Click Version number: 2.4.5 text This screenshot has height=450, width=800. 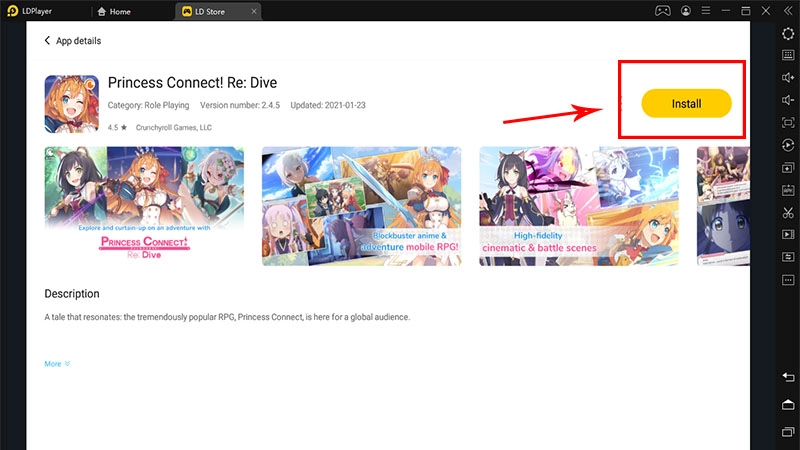pyautogui.click(x=240, y=105)
